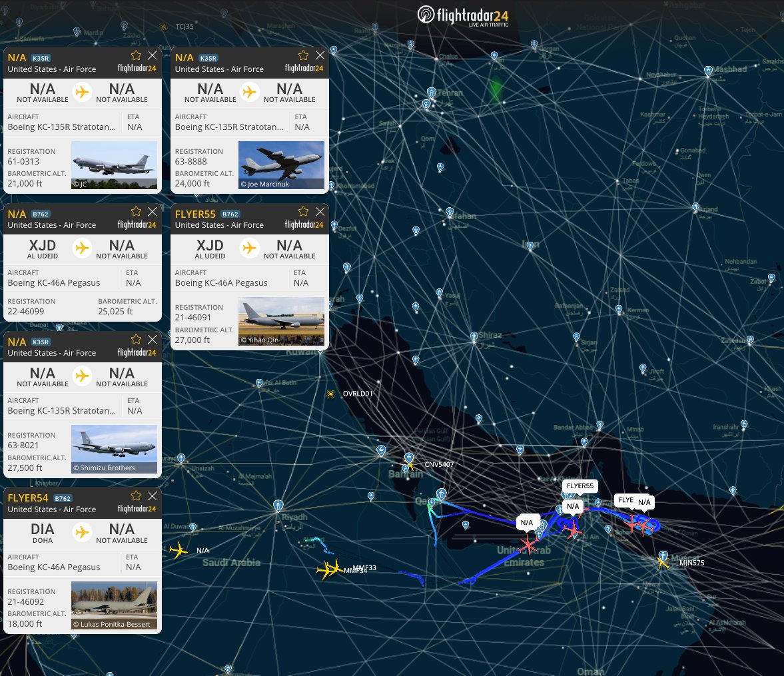
Task: Open the Sirjan airport pin
Action: click(576, 337)
